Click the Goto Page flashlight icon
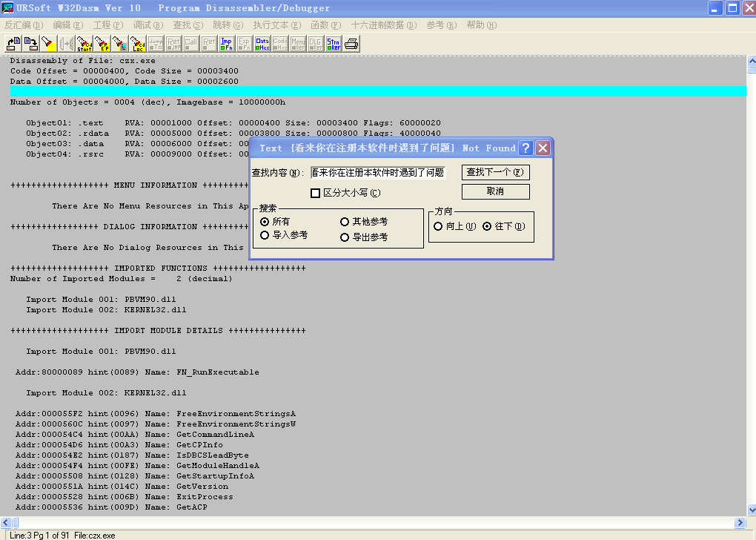This screenshot has height=540, width=756. [x=120, y=44]
